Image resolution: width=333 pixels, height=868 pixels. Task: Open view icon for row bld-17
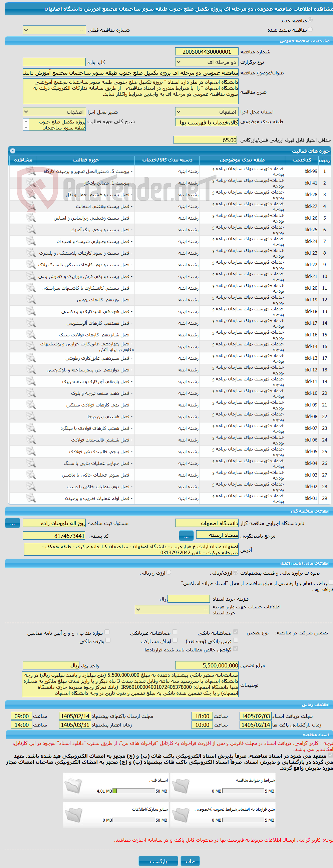[x=31, y=323]
